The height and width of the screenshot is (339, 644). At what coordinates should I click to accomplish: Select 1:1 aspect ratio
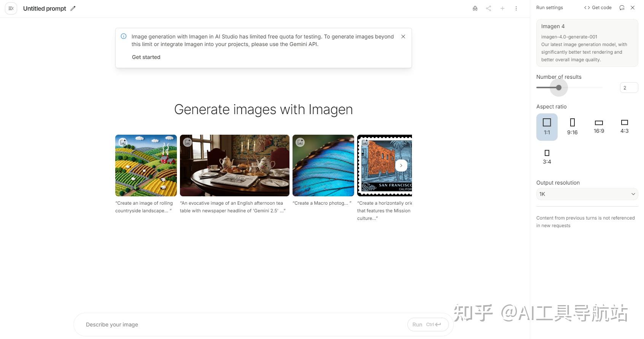point(547,127)
